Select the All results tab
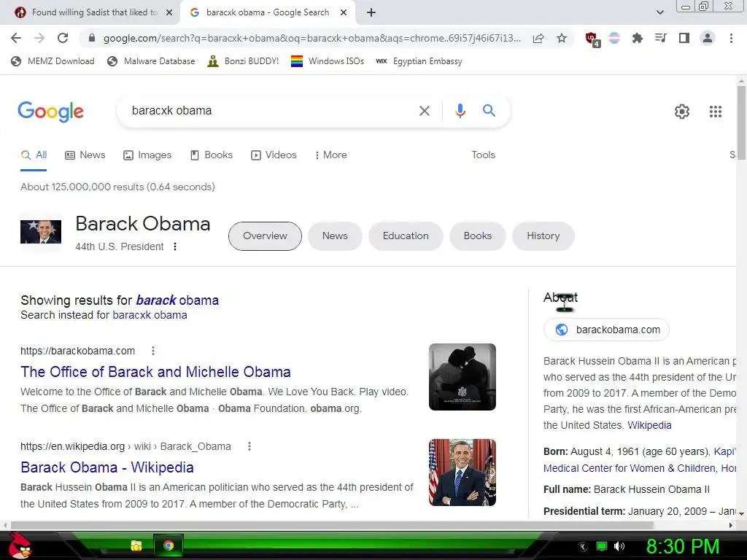This screenshot has height=560, width=747. (x=34, y=155)
